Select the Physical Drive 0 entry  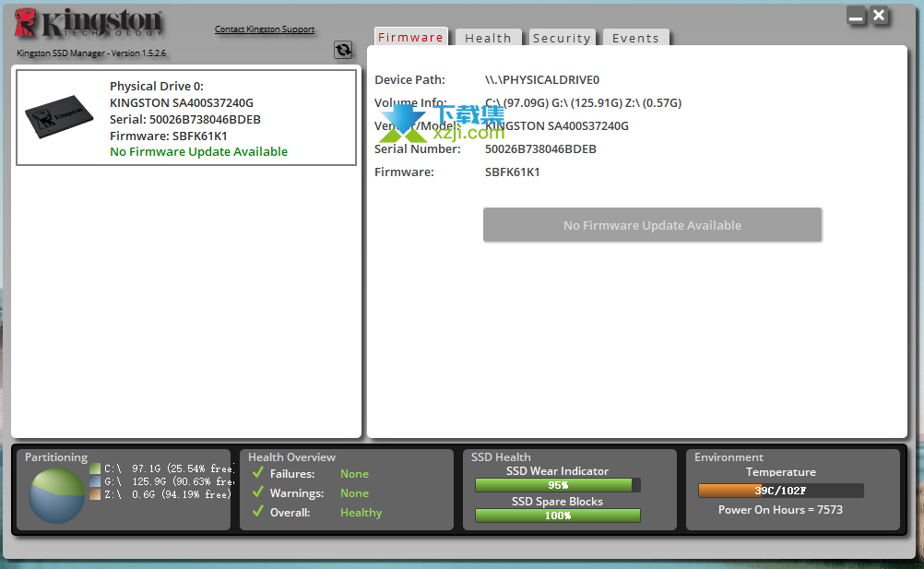(x=186, y=118)
